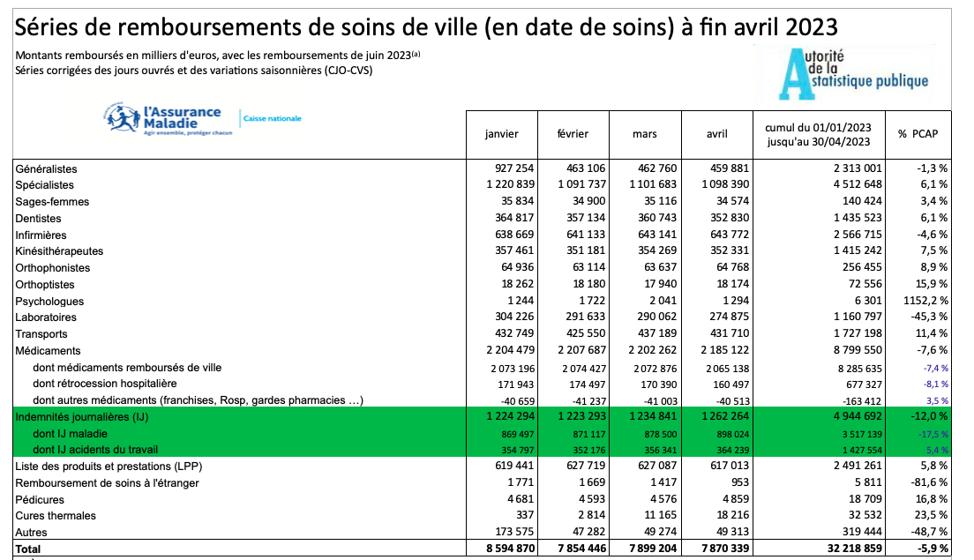Click Psychologues PCAP value 1152,2 %
Screen dimensions: 974x560
[925, 301]
